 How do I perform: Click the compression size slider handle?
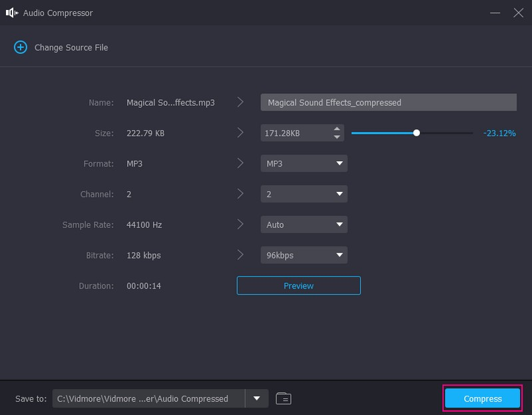coord(416,133)
